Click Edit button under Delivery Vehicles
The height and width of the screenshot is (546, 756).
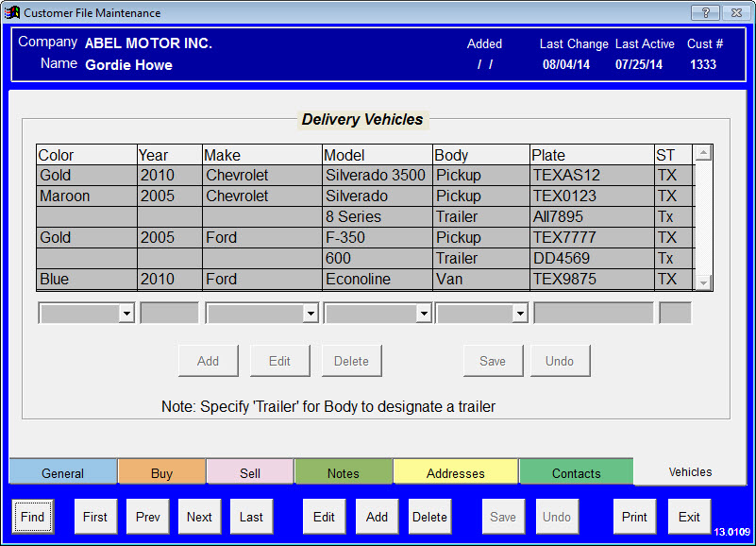279,361
